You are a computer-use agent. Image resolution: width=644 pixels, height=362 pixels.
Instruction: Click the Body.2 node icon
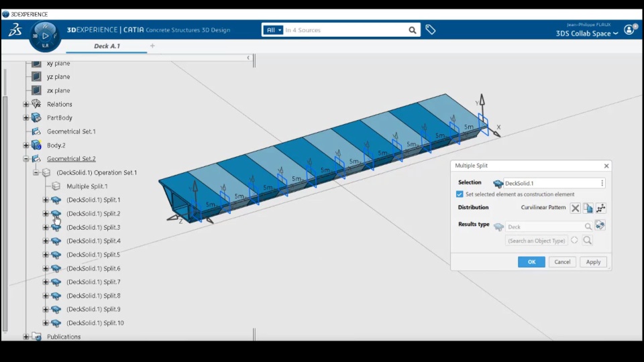point(36,145)
